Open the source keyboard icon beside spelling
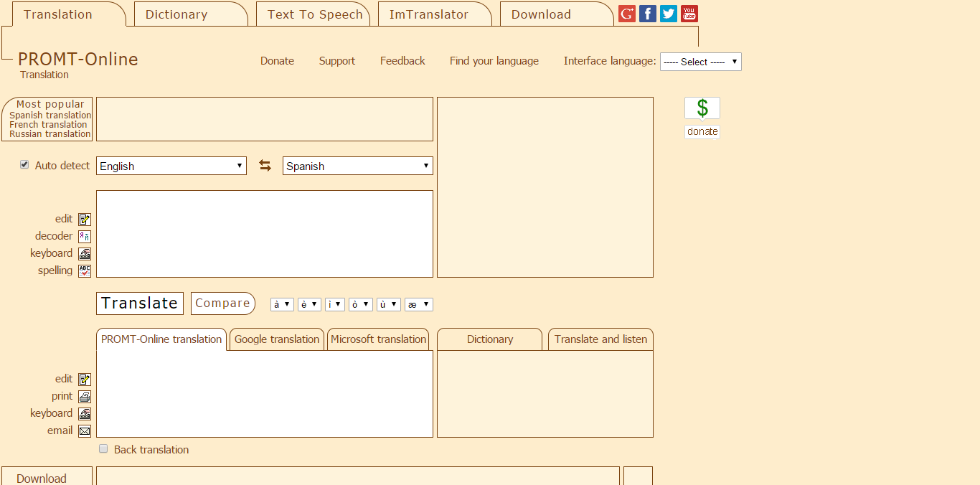The height and width of the screenshot is (485, 980). (85, 254)
